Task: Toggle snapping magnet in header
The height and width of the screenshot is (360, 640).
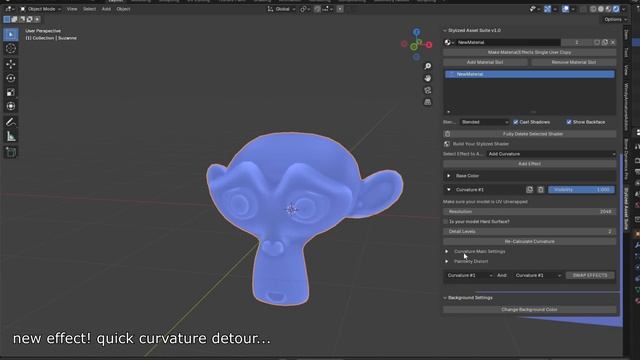Action: coord(317,9)
